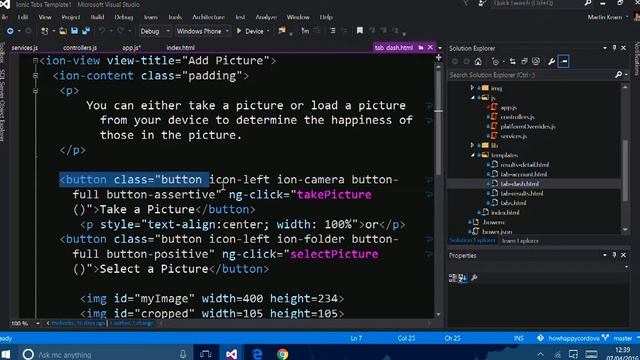Viewport: 640px width, 360px height.
Task: Click the Save All toolbar icon
Action: point(86,31)
